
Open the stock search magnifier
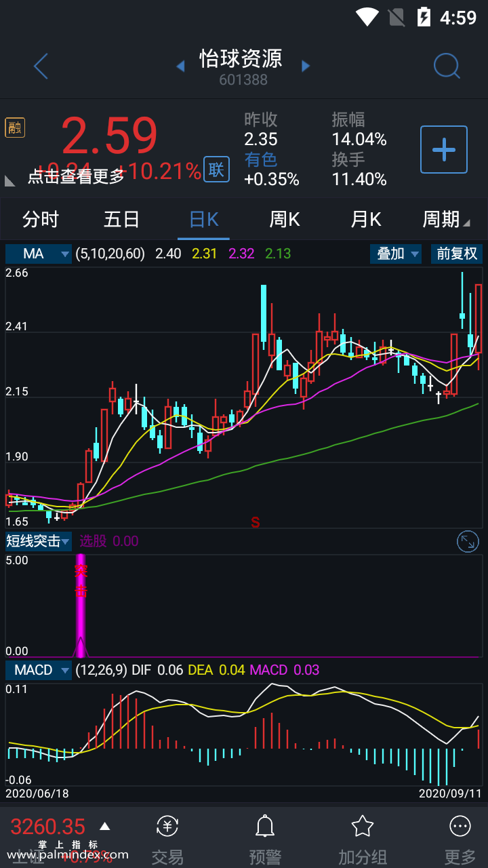(x=447, y=66)
